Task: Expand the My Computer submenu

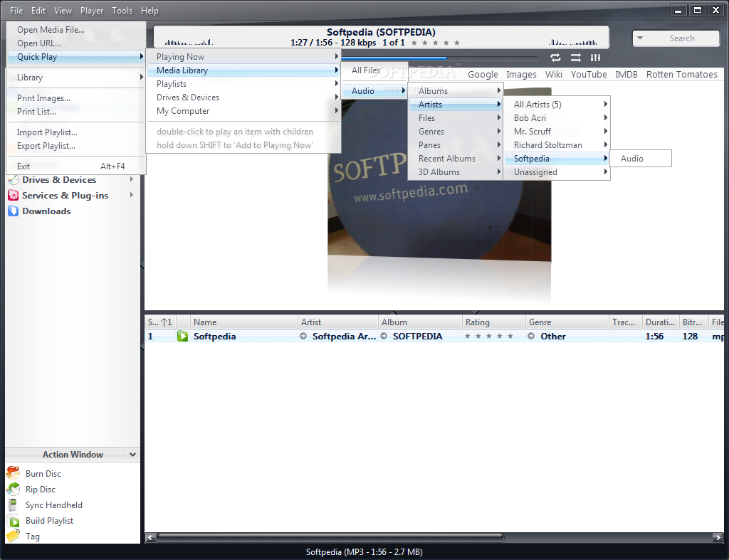Action: click(244, 111)
